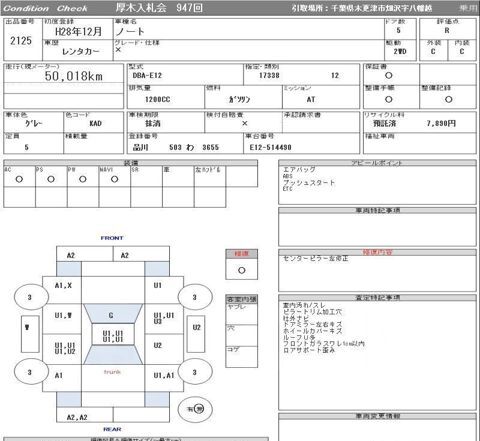Image resolution: width=480 pixels, height=441 pixels.
Task: Select the W left side sill box
Action: [x=30, y=334]
